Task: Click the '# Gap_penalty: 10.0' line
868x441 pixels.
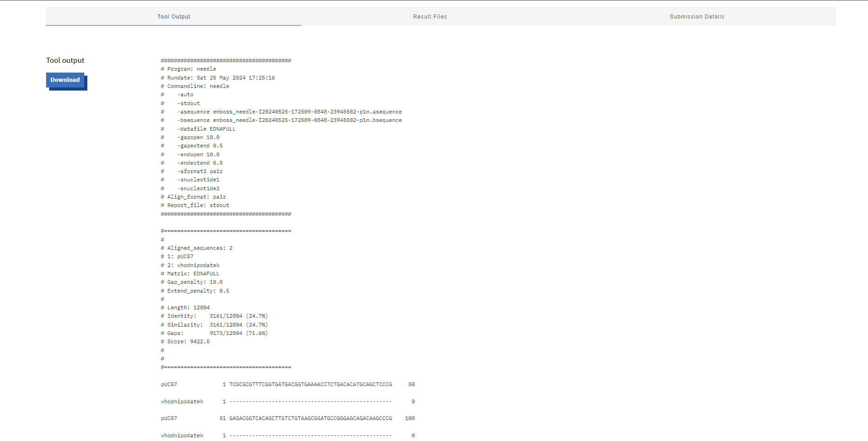Action: tap(192, 282)
